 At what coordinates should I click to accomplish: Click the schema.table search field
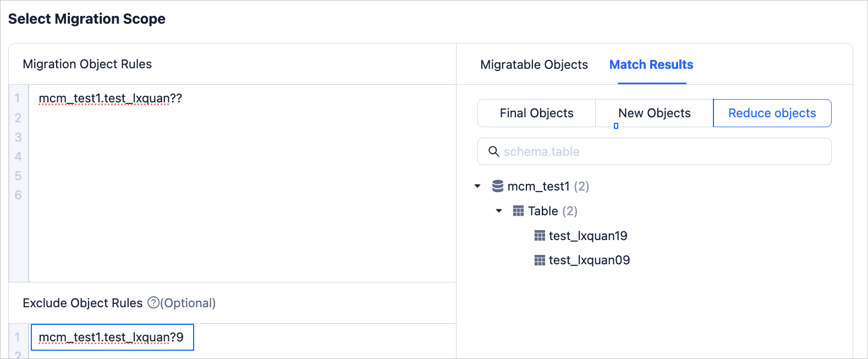click(660, 151)
